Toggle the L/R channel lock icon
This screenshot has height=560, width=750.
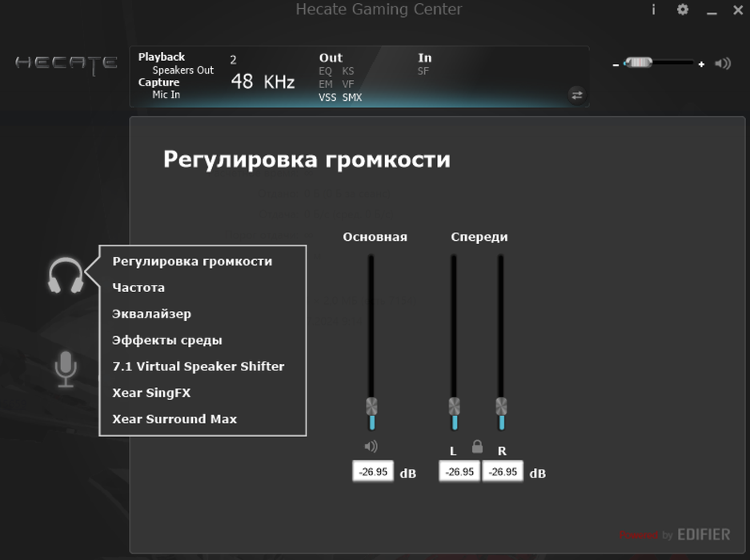pyautogui.click(x=477, y=446)
